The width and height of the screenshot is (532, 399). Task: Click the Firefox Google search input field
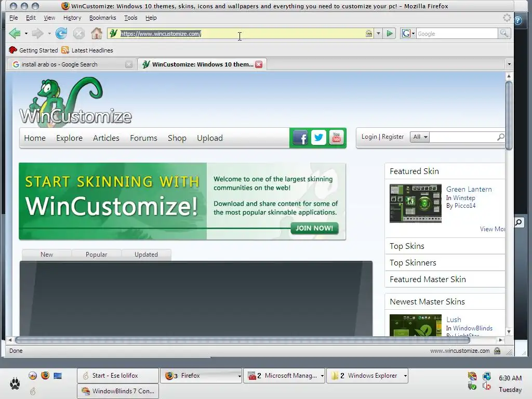[x=457, y=34]
